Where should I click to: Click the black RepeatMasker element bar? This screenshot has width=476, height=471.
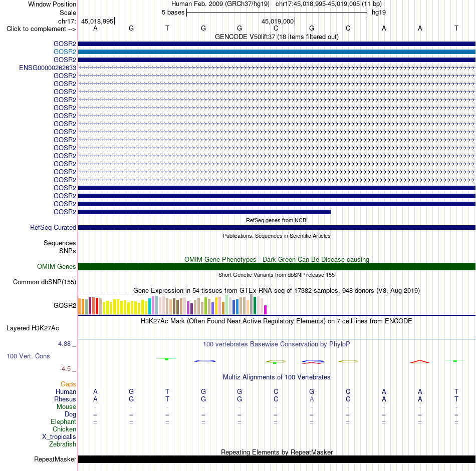[277, 459]
